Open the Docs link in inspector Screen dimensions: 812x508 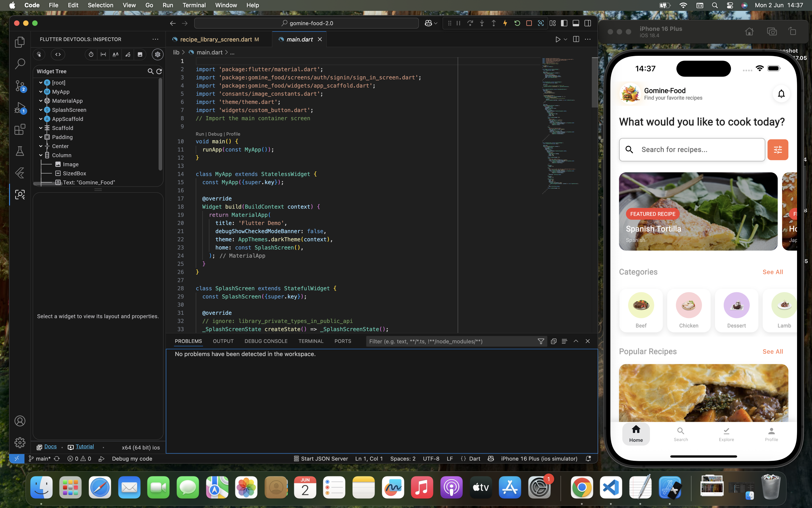(50, 447)
